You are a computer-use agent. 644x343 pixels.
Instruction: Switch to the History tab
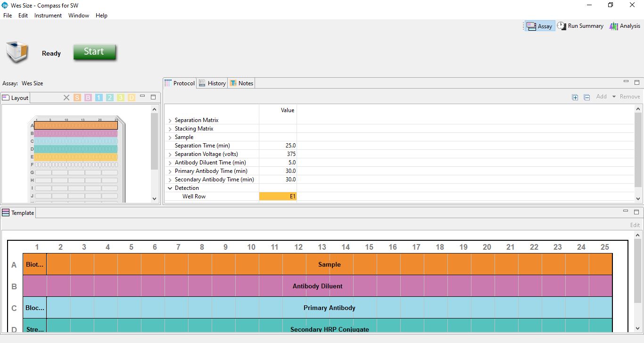coord(212,83)
